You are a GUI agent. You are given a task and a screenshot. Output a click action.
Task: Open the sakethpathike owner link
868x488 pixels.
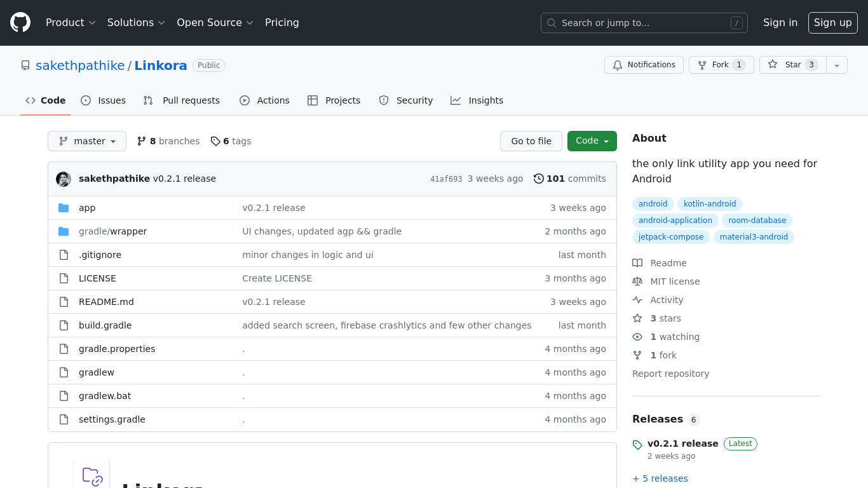coord(80,65)
